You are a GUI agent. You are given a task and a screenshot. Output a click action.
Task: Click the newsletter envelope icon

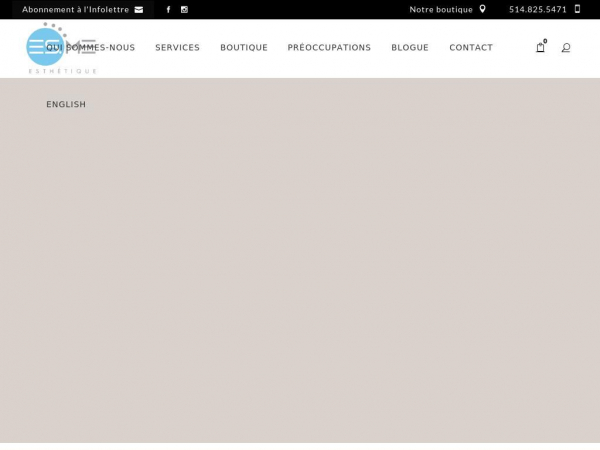[139, 10]
